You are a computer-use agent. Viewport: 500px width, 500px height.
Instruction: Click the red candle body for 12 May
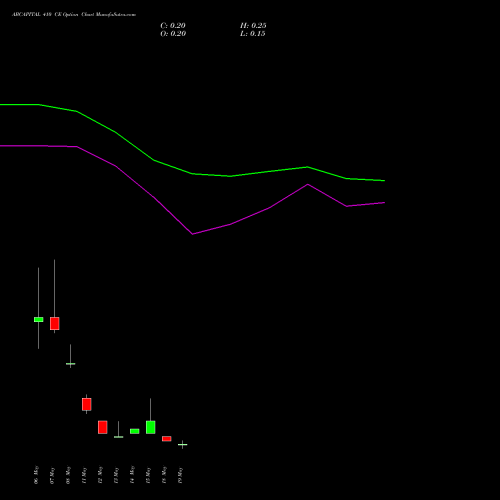(103, 427)
